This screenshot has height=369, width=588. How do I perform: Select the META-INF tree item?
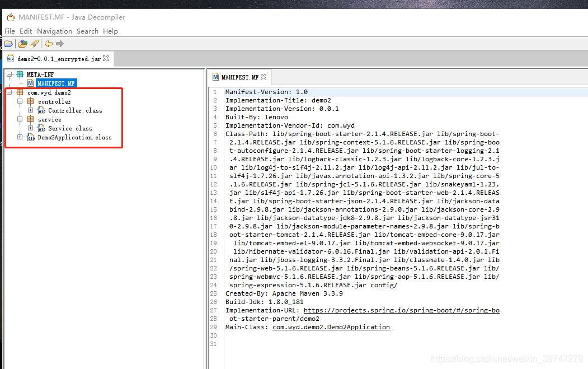(x=40, y=74)
